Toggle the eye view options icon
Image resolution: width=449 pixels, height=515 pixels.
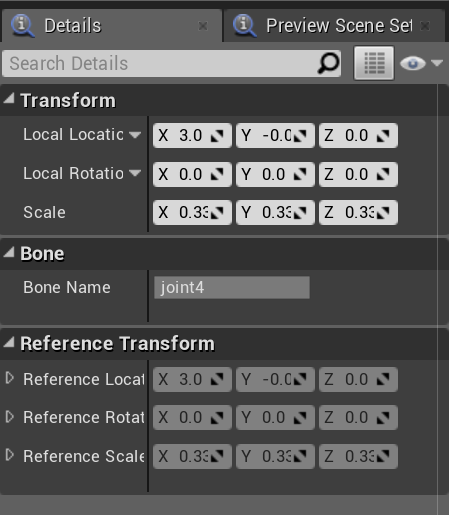click(x=413, y=63)
